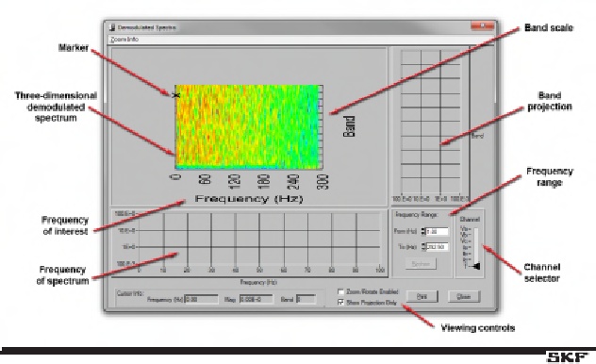Click the channel selector slider handle
The image size is (596, 364).
477,266
